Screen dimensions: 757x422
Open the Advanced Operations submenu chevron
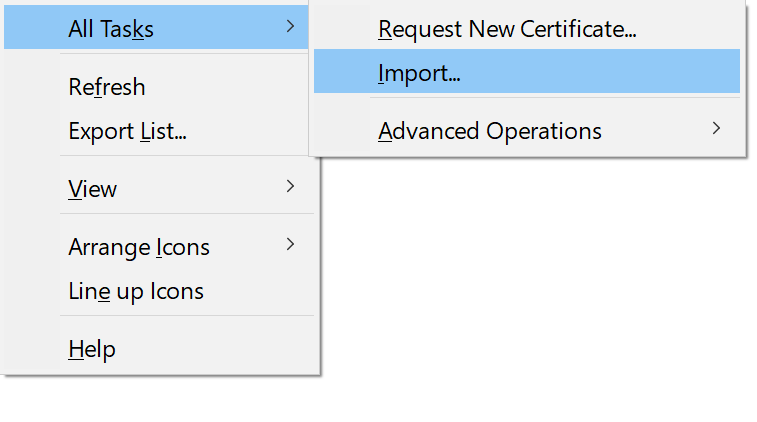[715, 129]
